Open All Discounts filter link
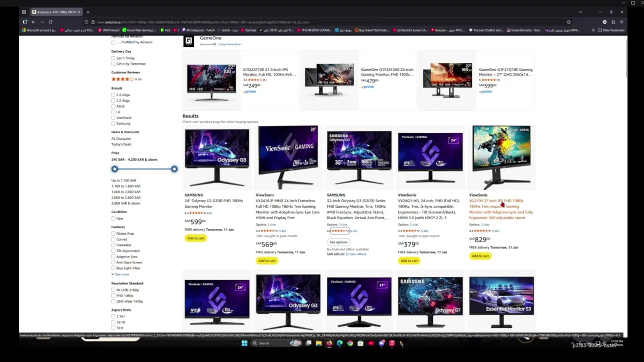This screenshot has height=362, width=644. (121, 139)
